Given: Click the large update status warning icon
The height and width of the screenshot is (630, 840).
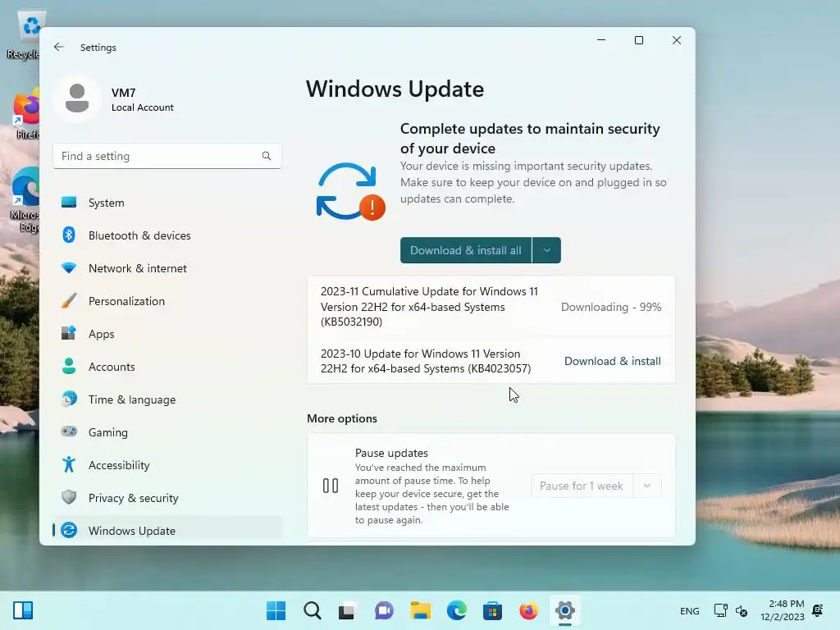Looking at the screenshot, I should 351,191.
